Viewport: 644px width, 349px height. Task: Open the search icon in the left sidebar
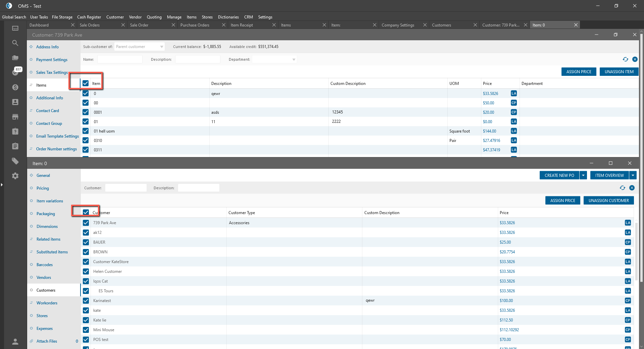15,43
